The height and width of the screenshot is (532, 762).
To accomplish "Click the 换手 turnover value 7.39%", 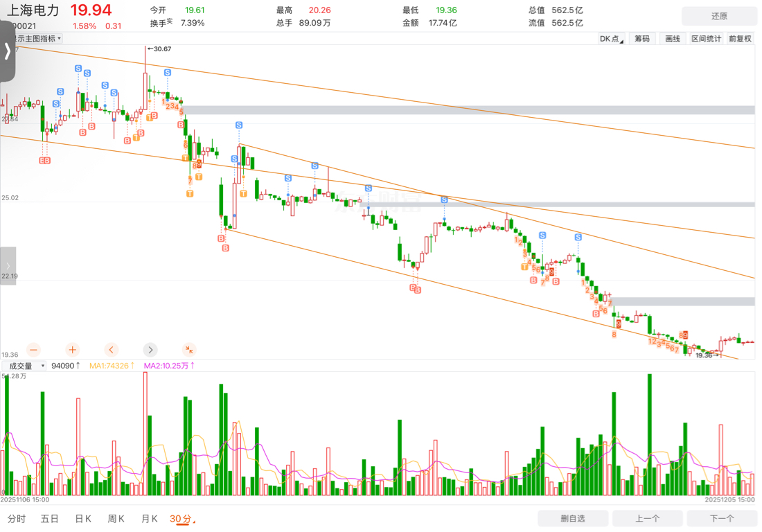I will (x=193, y=23).
